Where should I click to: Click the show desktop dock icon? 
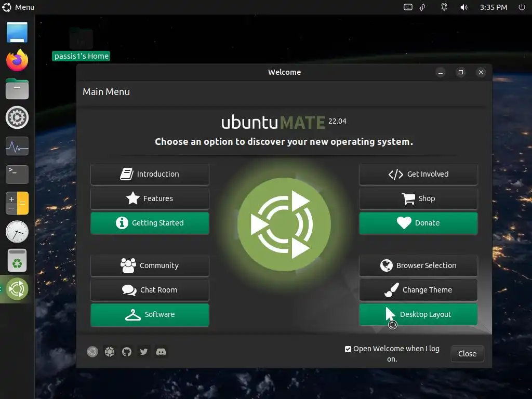click(17, 32)
